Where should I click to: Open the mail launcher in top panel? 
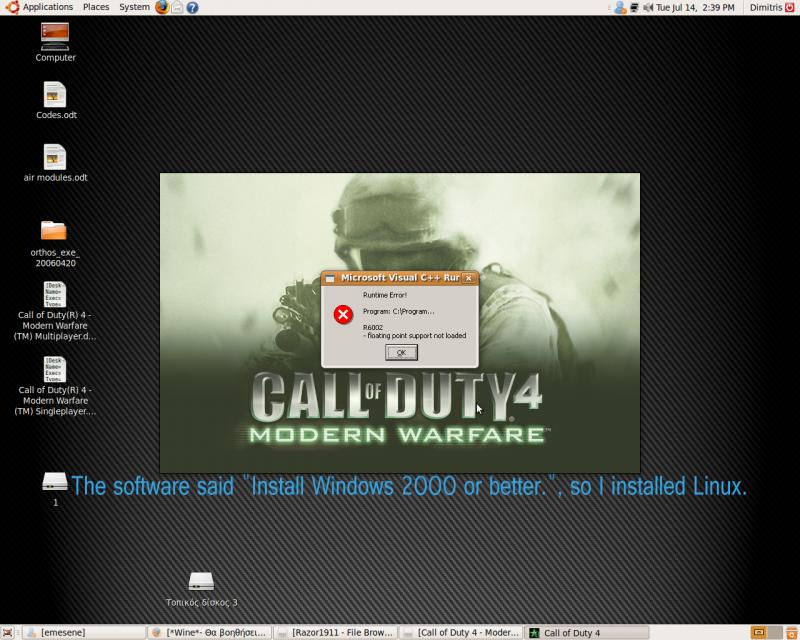coord(177,7)
